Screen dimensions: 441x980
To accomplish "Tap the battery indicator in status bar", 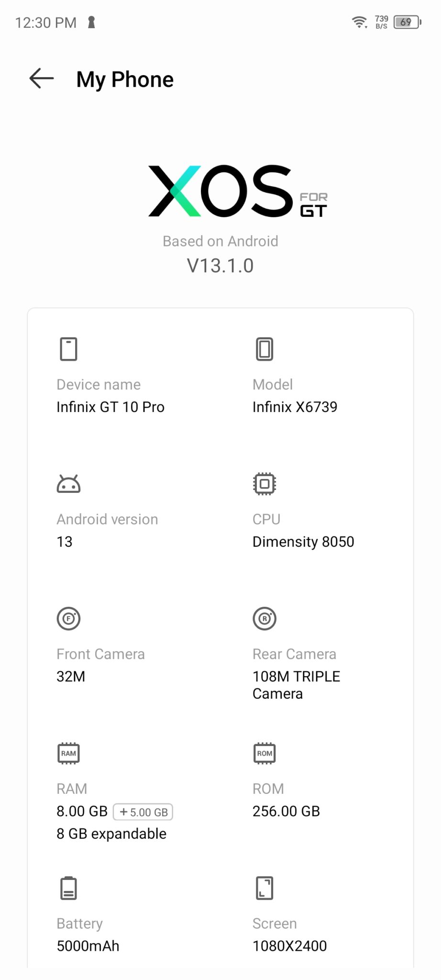I will point(407,22).
